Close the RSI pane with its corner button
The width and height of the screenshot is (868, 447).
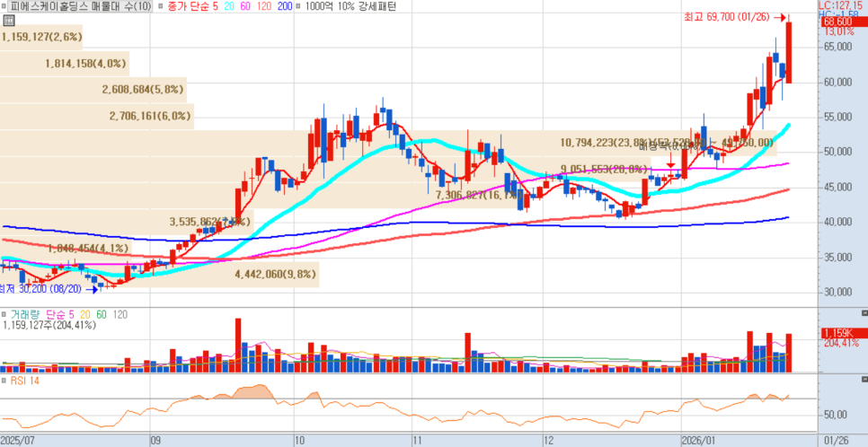tap(864, 379)
